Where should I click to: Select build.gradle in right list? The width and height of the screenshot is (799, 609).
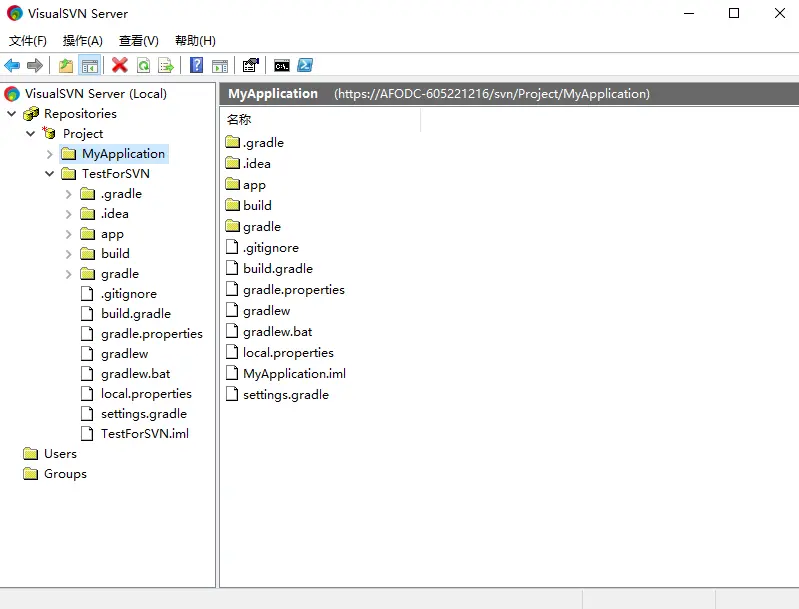278,269
